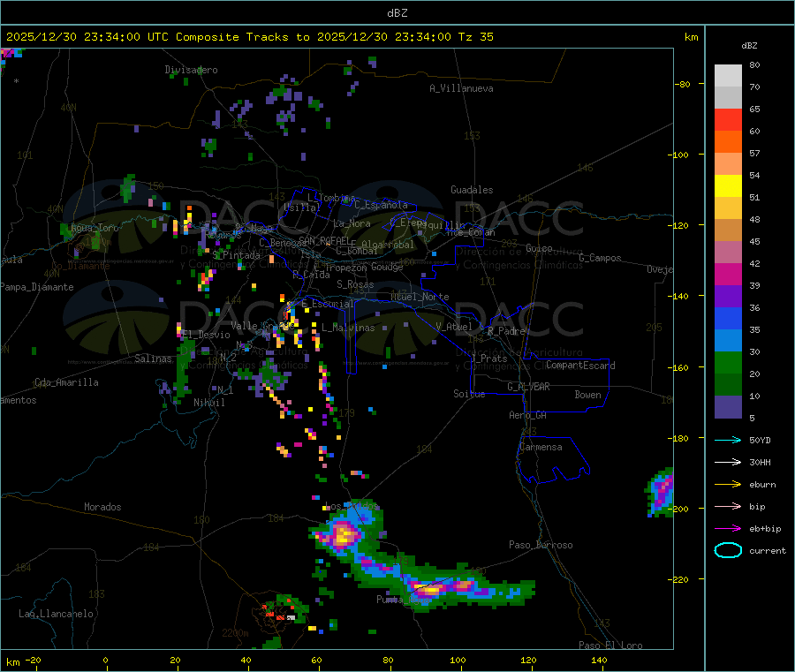Click the SAN_RAFAEL city label
The width and height of the screenshot is (795, 672).
click(324, 240)
